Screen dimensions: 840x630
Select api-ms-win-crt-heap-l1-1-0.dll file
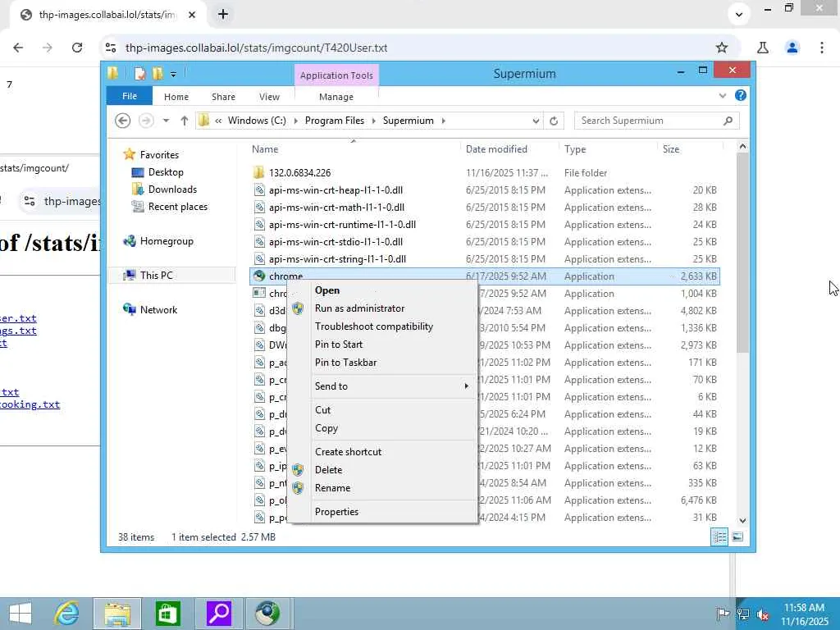[336, 190]
